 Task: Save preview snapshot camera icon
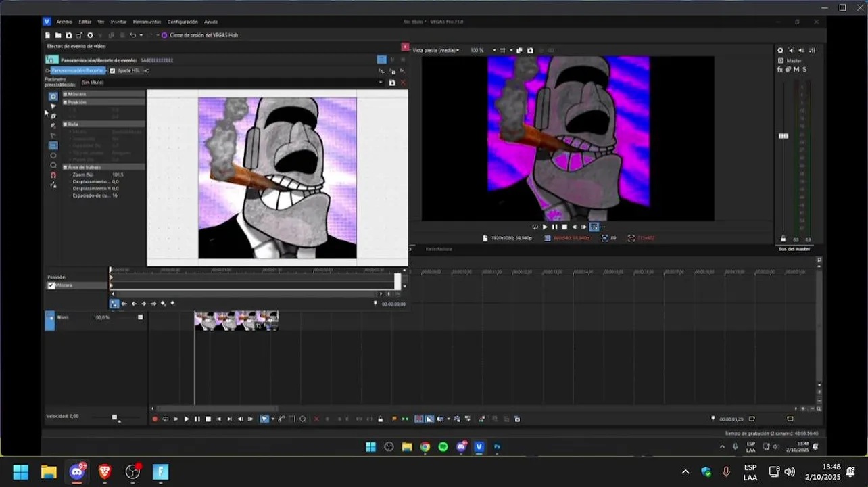530,51
